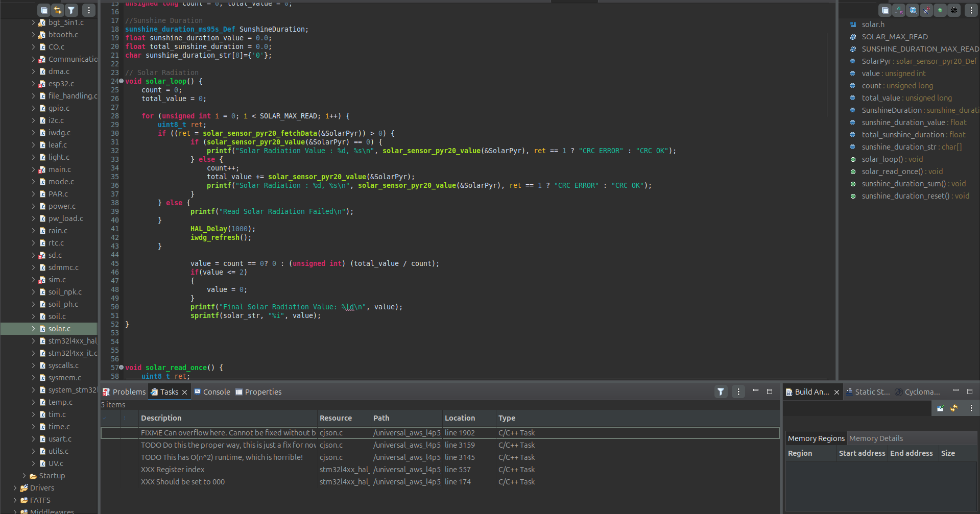Image resolution: width=980 pixels, height=514 pixels.
Task: Switch to the Problems tab
Action: (x=124, y=392)
